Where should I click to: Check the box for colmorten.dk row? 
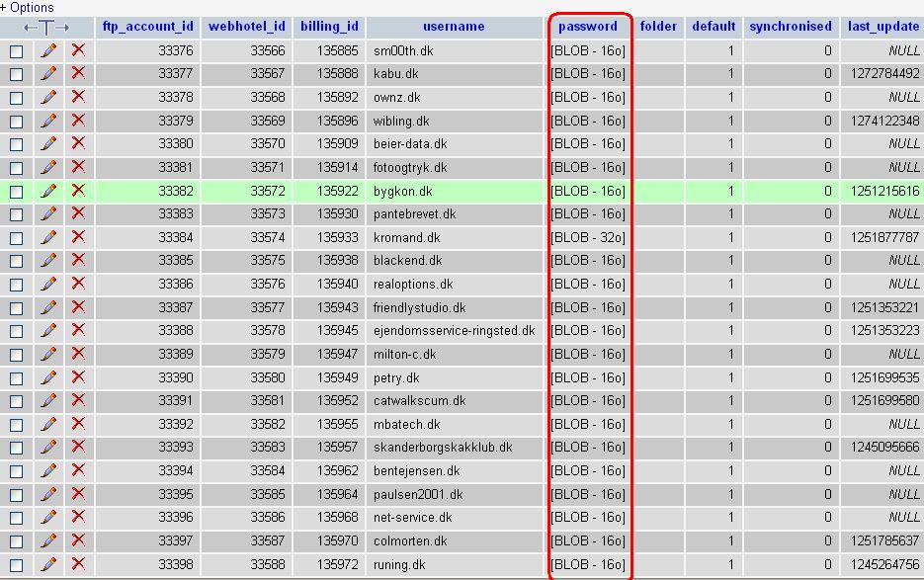tap(16, 541)
